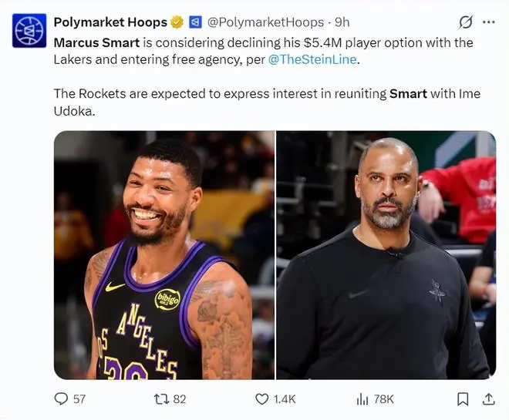Like the post with the heart icon
509x420 pixels.
click(x=262, y=399)
